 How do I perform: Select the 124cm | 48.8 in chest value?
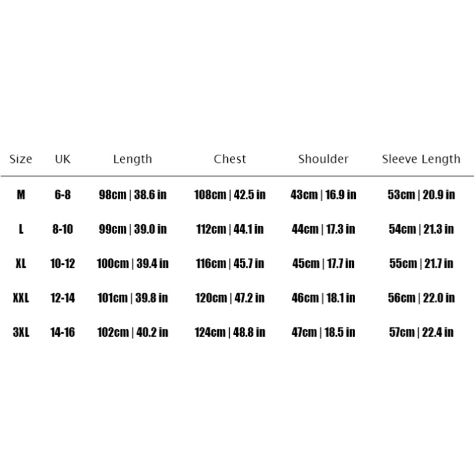[x=230, y=332]
